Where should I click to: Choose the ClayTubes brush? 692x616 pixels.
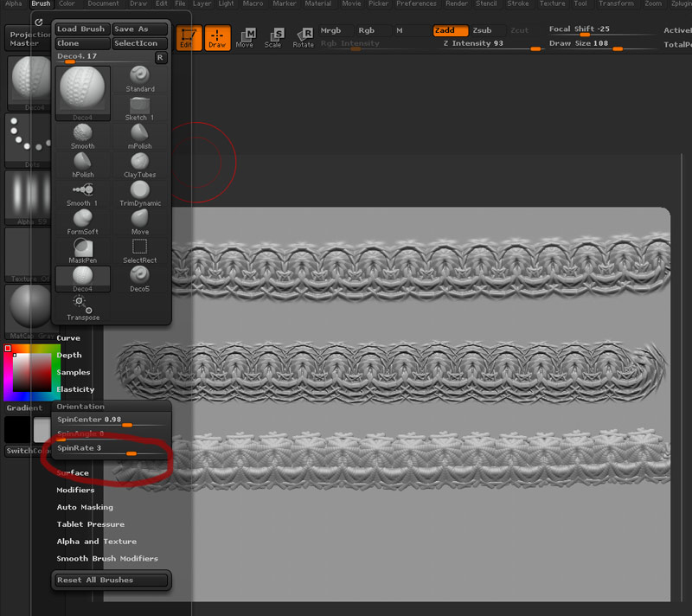click(x=139, y=165)
